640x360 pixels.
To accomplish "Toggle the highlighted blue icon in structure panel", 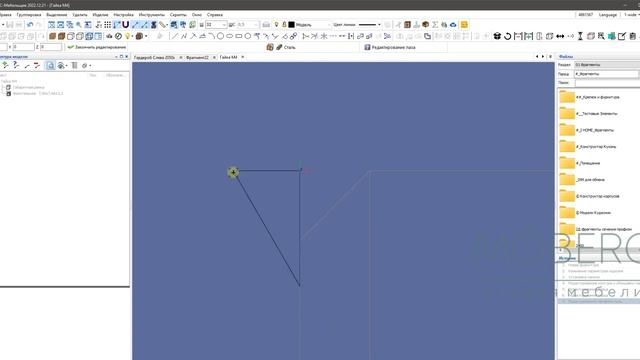I will coord(50,65).
